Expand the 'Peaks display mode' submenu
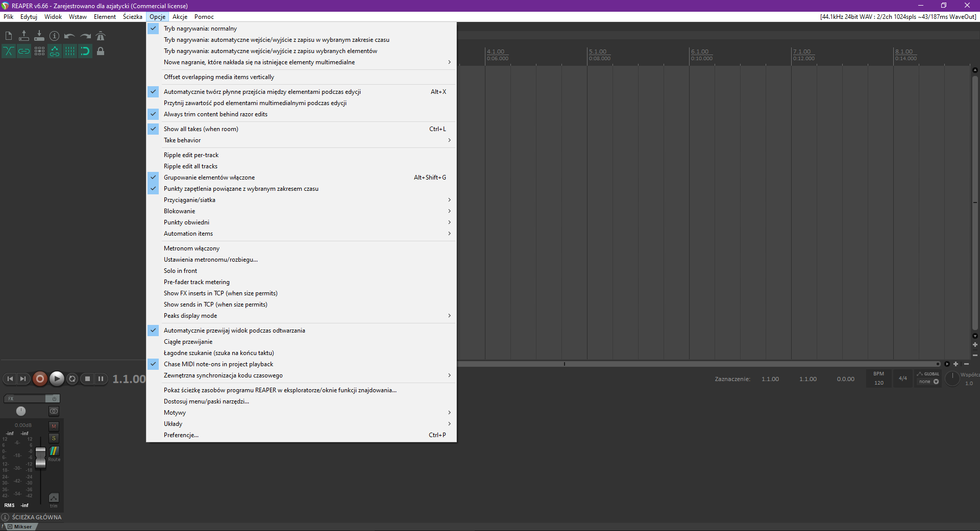This screenshot has width=980, height=531. pyautogui.click(x=301, y=316)
